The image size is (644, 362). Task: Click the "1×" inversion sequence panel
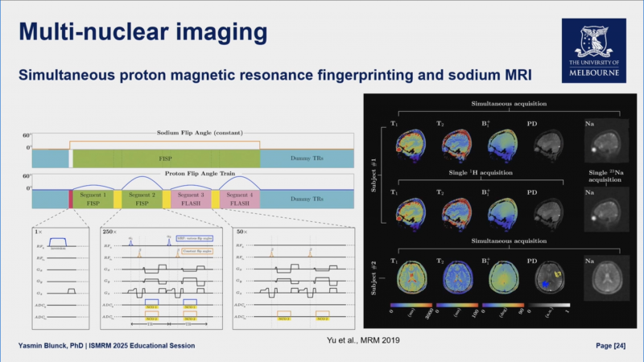[x=61, y=278]
